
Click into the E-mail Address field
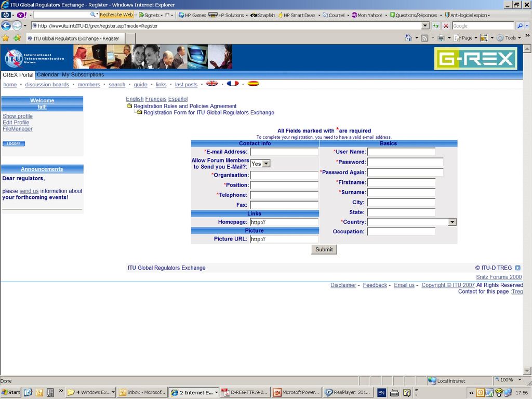[x=284, y=152]
